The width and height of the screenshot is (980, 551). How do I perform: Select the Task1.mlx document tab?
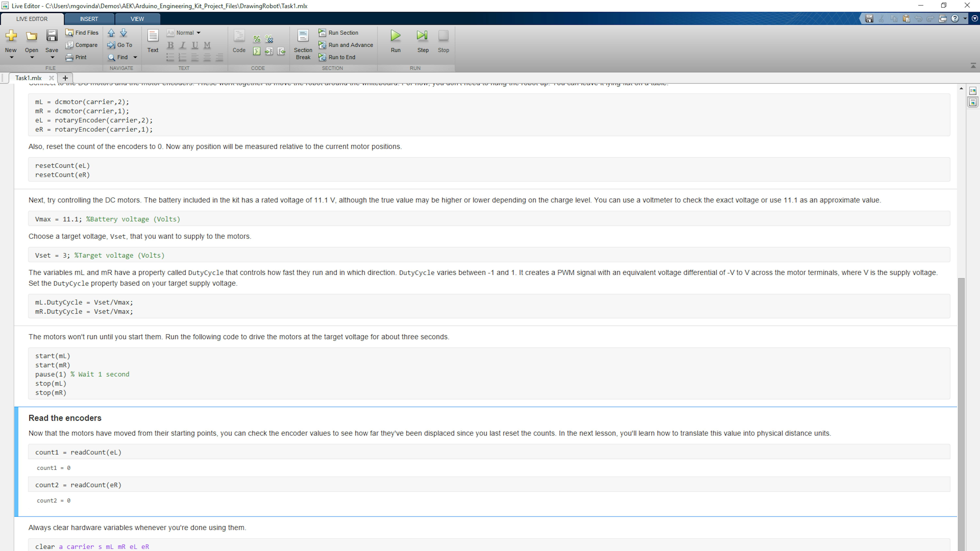29,78
